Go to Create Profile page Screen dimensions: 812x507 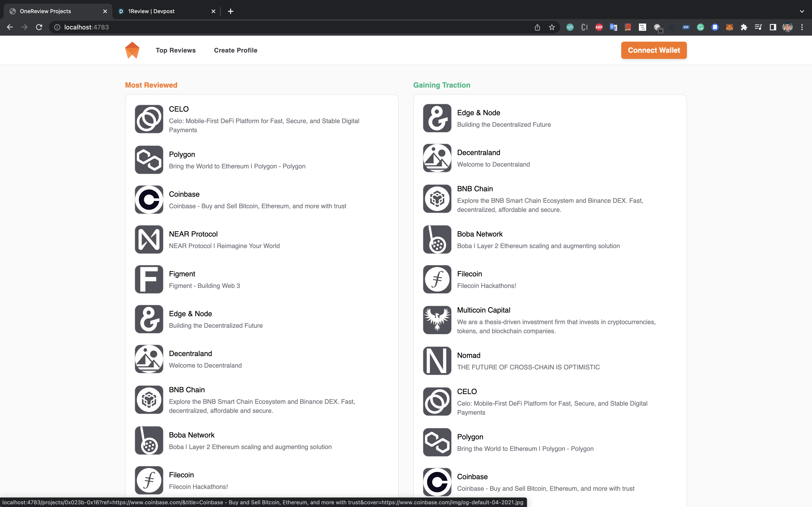point(236,50)
